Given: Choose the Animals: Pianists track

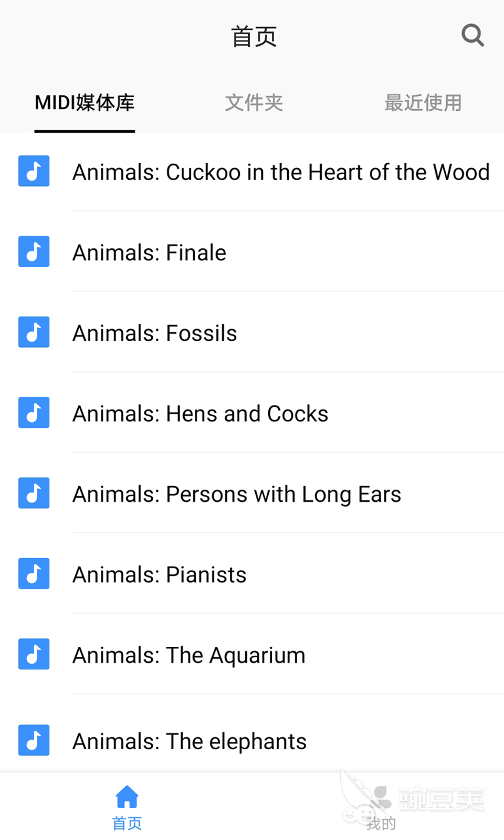Looking at the screenshot, I should (x=160, y=575).
